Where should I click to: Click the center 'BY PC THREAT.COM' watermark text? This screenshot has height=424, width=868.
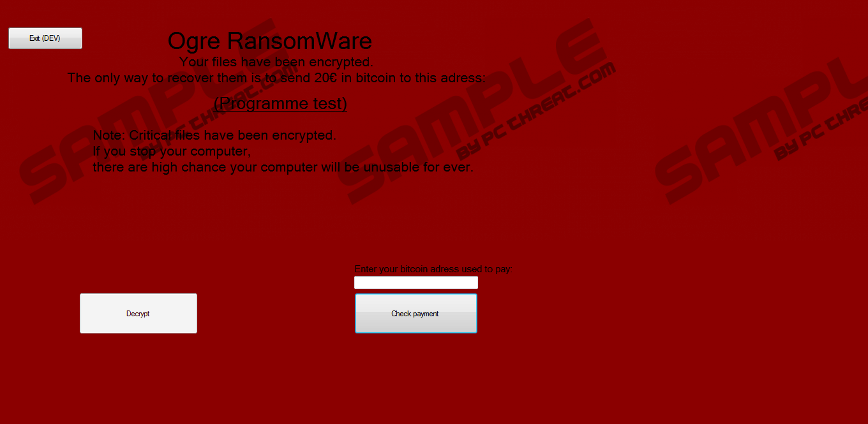click(537, 110)
